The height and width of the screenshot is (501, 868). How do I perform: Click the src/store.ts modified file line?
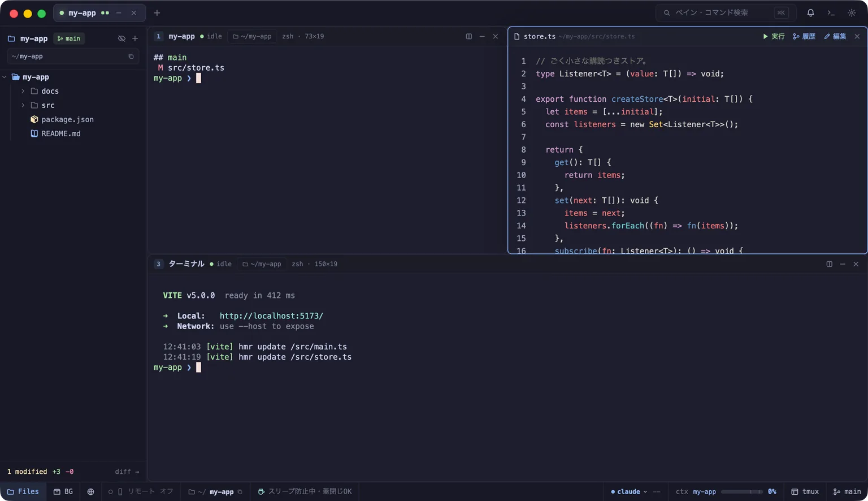[x=191, y=67]
